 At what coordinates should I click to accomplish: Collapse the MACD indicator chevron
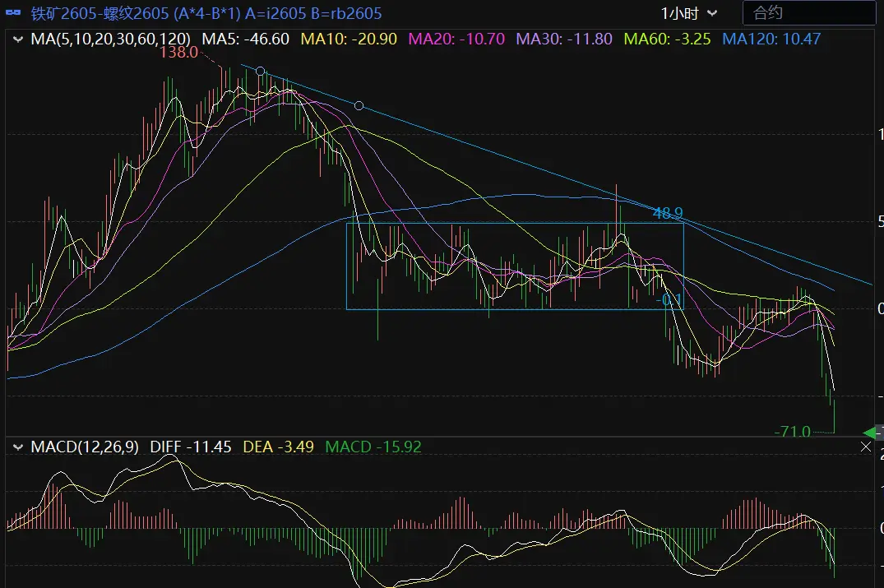click(17, 447)
